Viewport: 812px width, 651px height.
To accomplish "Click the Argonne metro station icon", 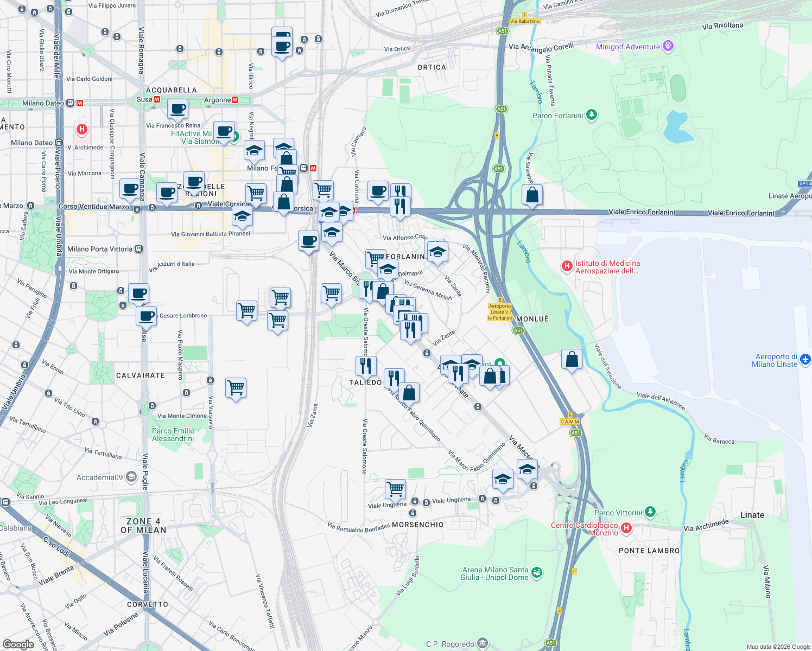I will tap(234, 99).
